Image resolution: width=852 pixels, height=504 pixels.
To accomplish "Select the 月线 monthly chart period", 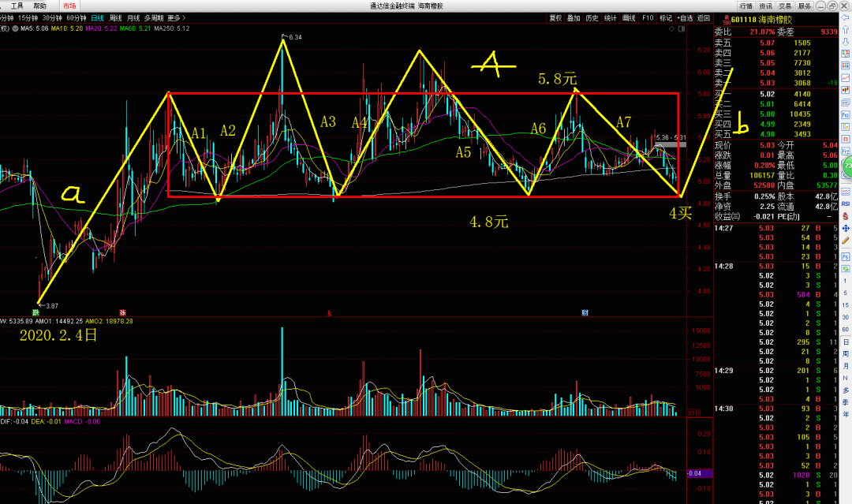I will [x=133, y=18].
